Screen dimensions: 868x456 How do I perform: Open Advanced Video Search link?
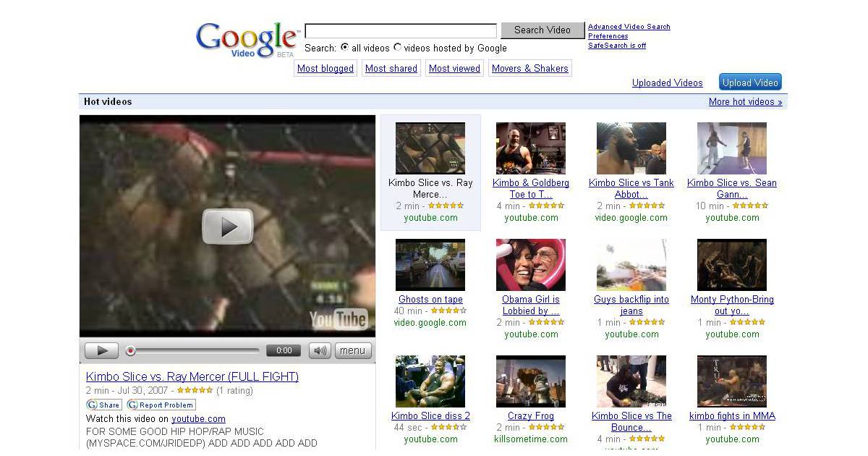pyautogui.click(x=629, y=27)
